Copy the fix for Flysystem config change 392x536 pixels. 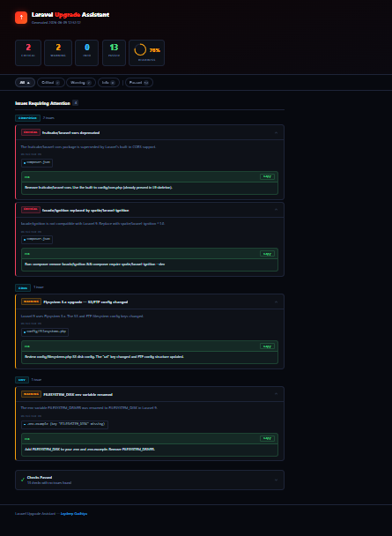(267, 346)
